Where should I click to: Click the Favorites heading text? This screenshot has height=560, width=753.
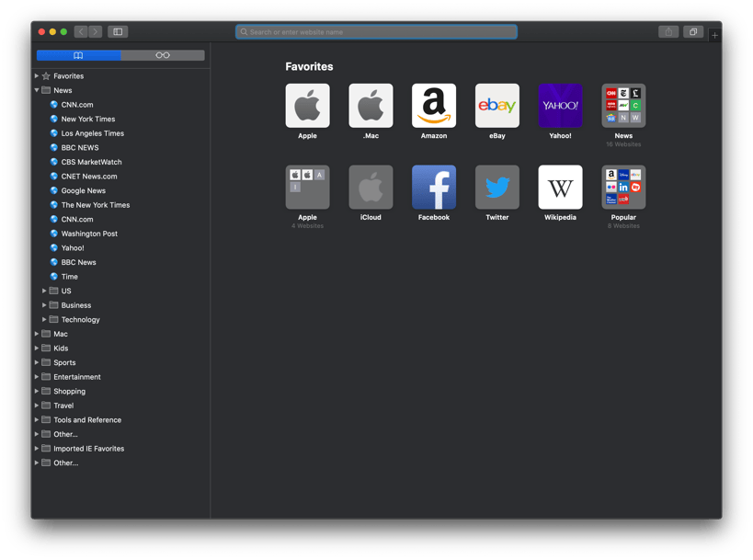tap(309, 66)
